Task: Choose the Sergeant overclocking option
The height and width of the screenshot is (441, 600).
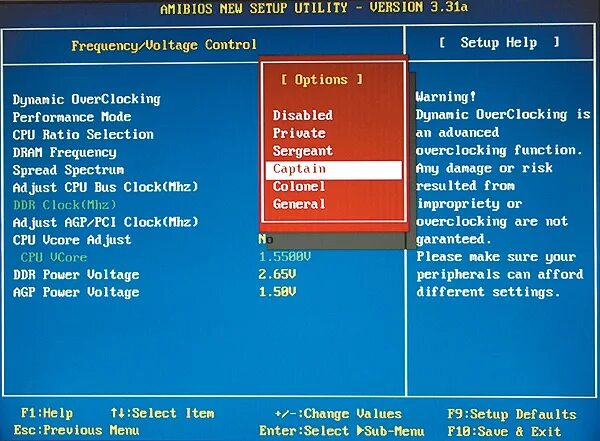Action: click(302, 151)
